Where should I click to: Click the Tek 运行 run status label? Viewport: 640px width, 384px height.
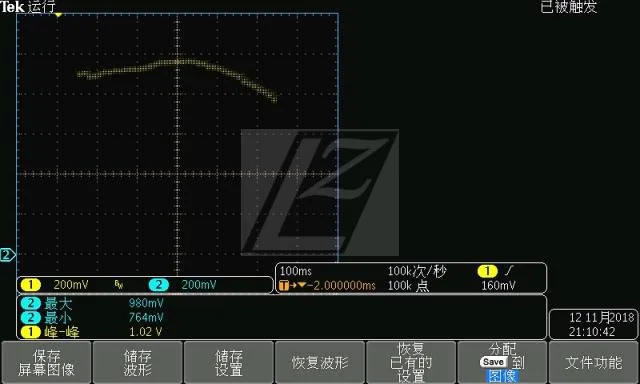pyautogui.click(x=27, y=7)
